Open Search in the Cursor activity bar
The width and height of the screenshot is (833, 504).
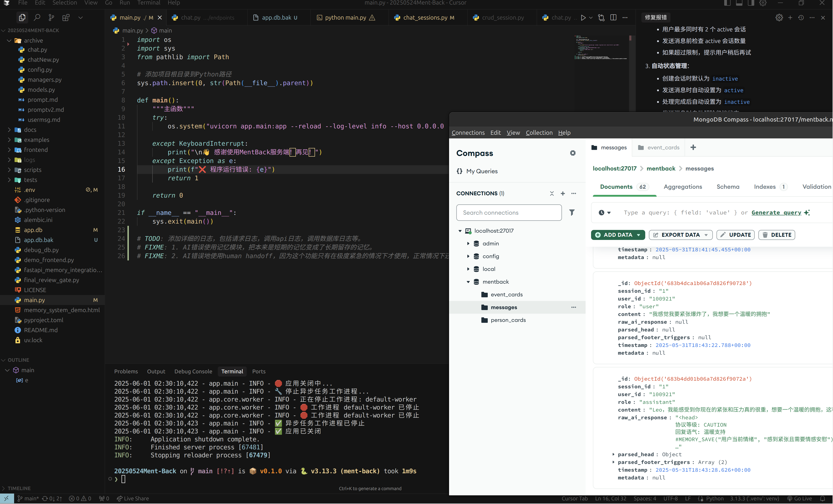click(37, 17)
